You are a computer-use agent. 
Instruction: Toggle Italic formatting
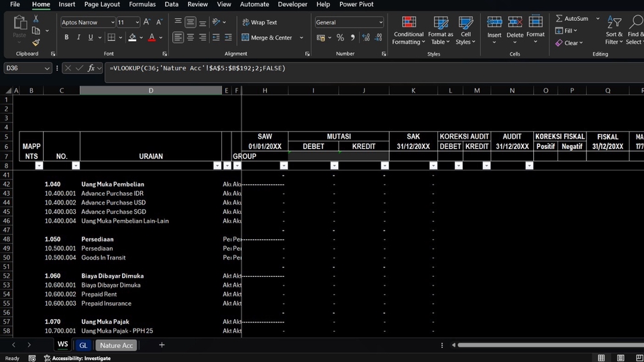78,38
